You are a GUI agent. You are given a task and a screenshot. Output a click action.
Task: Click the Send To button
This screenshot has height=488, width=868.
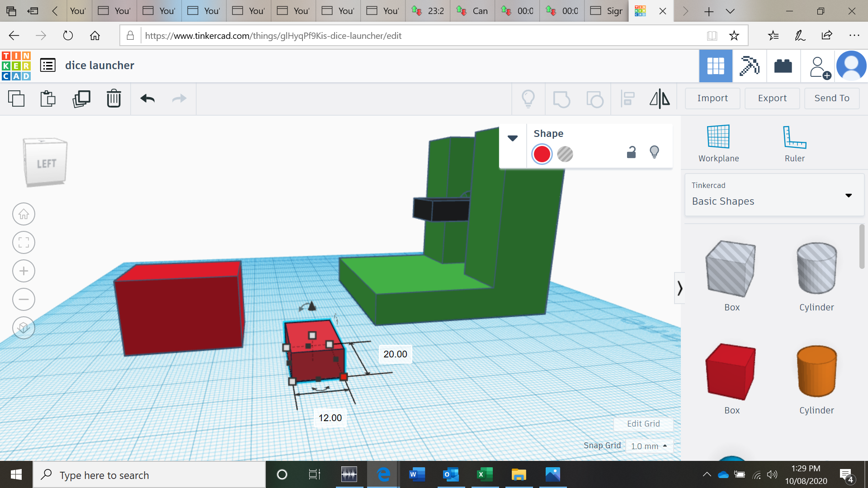pyautogui.click(x=832, y=98)
